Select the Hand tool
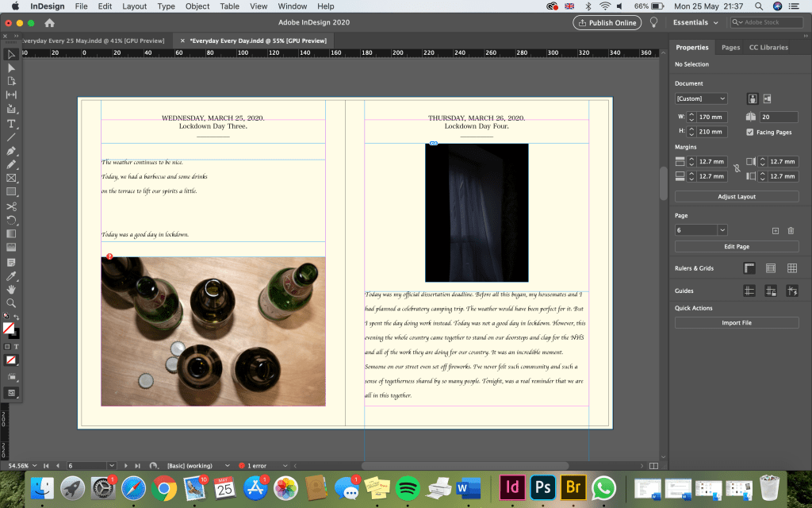 (11, 289)
